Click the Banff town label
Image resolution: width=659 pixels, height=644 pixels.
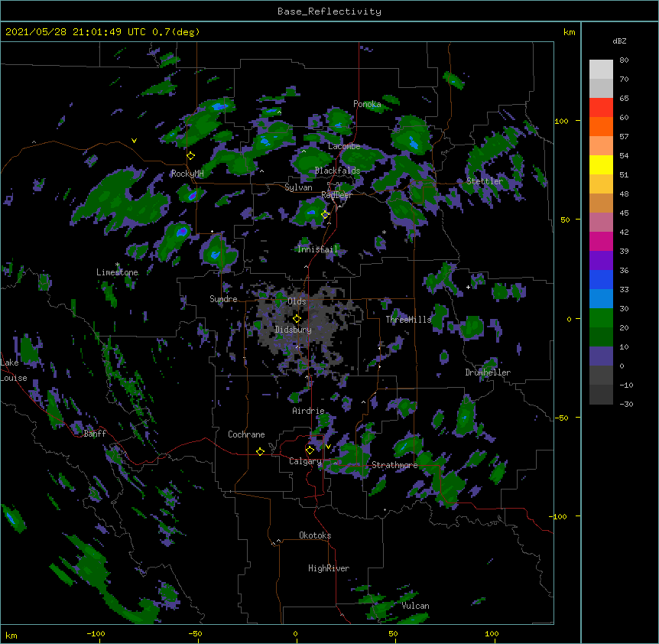click(x=95, y=434)
